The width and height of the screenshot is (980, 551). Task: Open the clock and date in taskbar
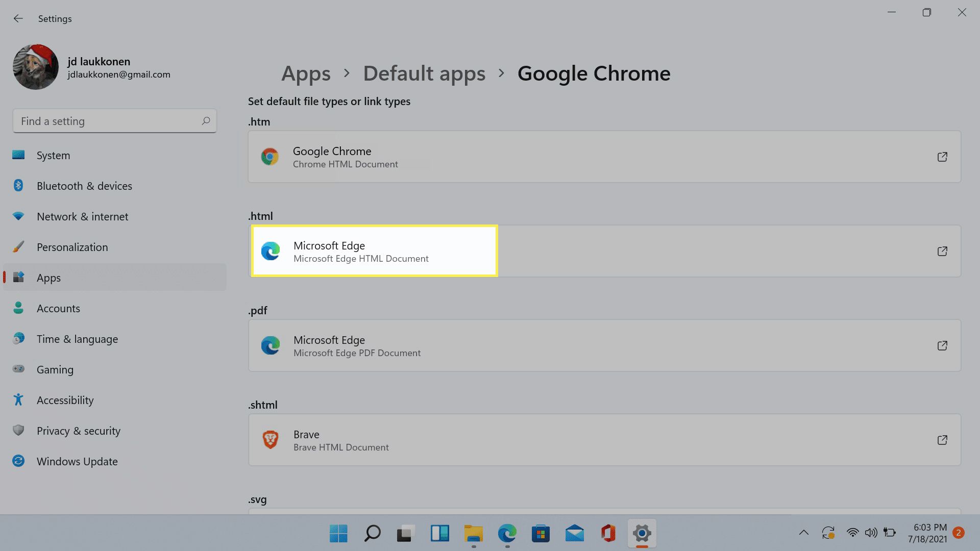point(927,533)
